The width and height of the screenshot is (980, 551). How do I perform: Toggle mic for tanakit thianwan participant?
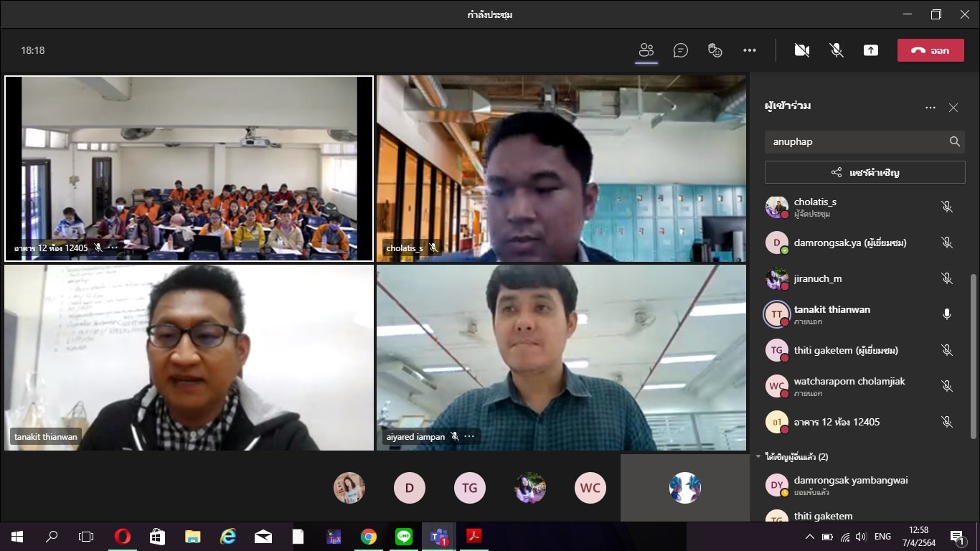coord(946,314)
